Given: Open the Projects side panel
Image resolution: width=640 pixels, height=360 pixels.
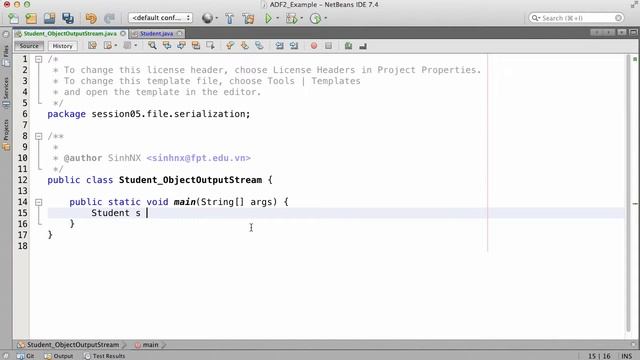Looking at the screenshot, I should pos(6,135).
